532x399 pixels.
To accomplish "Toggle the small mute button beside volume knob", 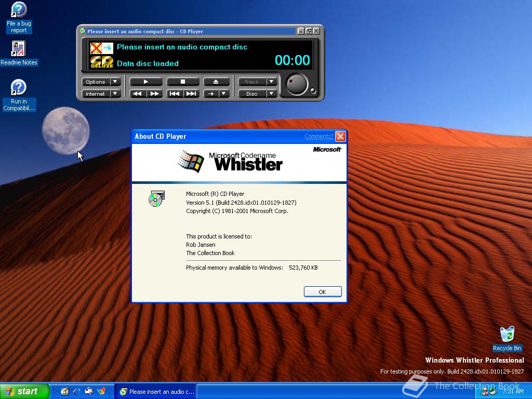I will (313, 90).
